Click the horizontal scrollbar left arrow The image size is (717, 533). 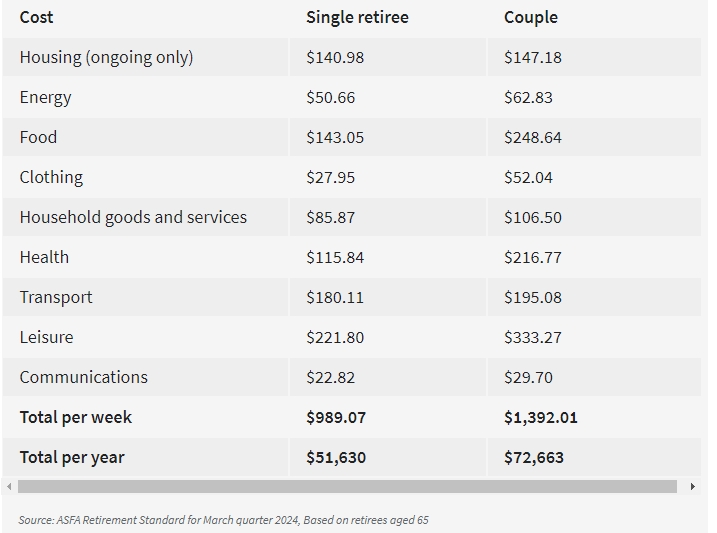(x=10, y=487)
